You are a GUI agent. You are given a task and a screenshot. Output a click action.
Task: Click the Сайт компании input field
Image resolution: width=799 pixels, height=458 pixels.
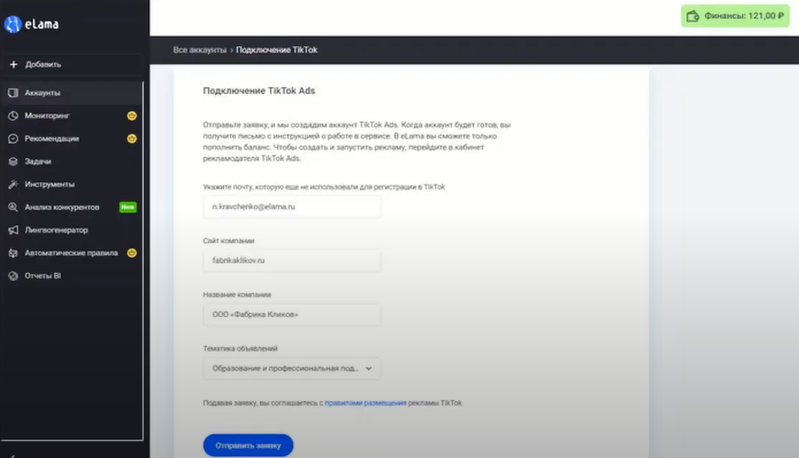[x=291, y=260]
